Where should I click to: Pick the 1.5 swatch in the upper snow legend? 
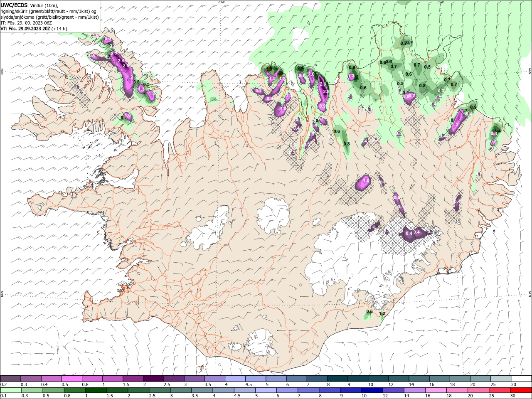[133, 379]
